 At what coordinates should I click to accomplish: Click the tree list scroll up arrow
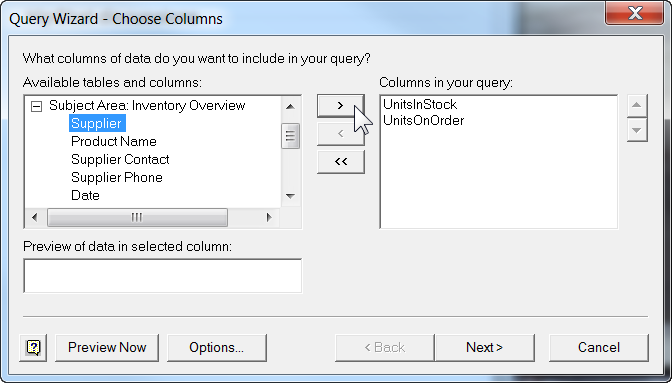(290, 107)
